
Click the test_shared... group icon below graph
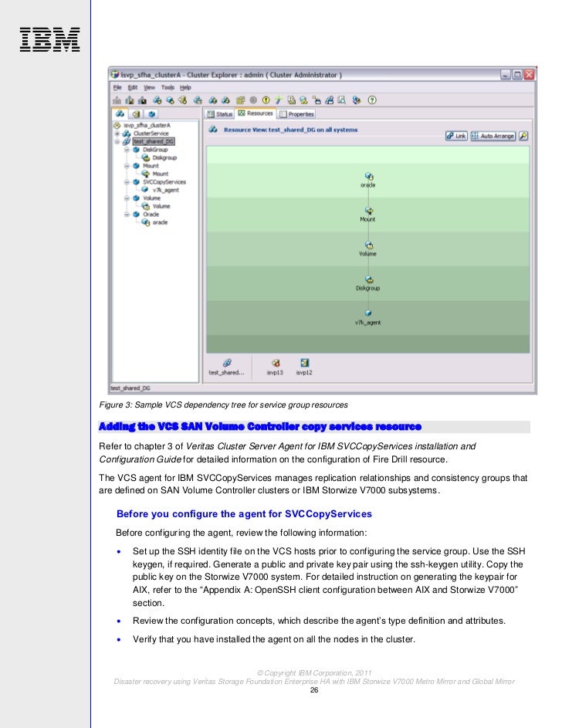click(226, 367)
